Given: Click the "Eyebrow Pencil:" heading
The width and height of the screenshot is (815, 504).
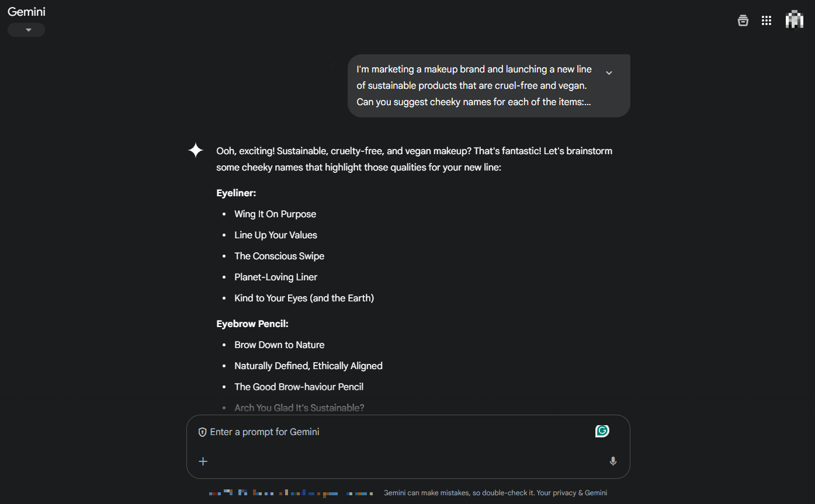Looking at the screenshot, I should click(252, 324).
